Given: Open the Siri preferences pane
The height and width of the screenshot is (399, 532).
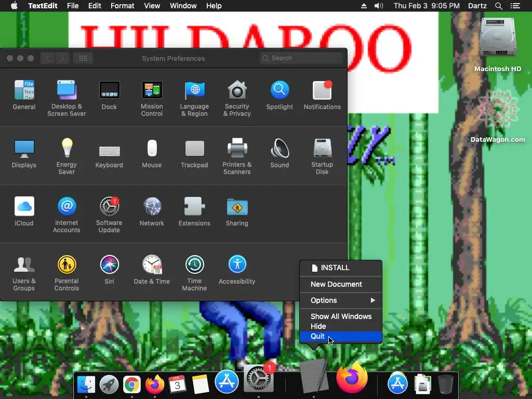Looking at the screenshot, I should [109, 270].
